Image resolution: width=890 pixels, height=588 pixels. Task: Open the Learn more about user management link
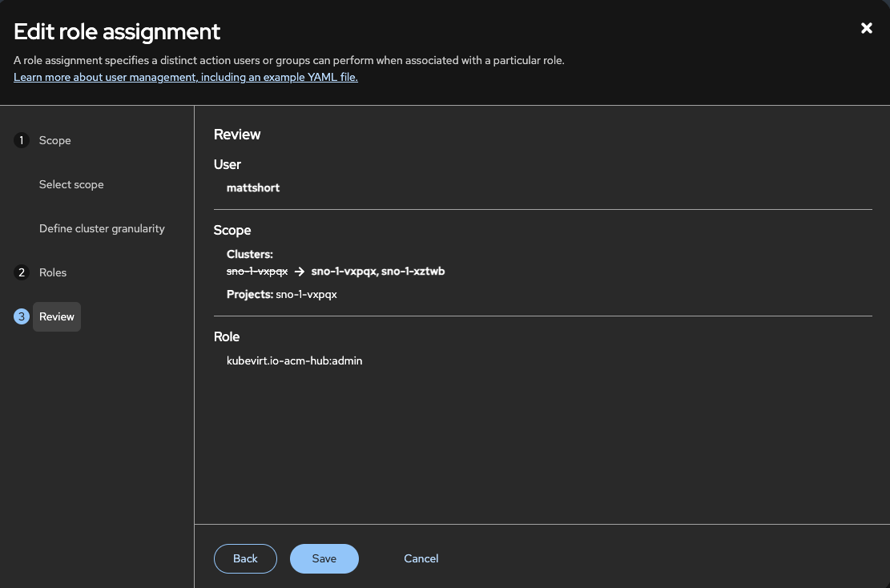tap(186, 78)
